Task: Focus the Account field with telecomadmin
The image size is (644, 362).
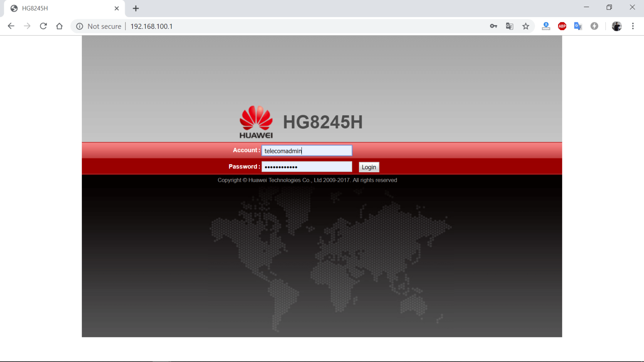Action: pyautogui.click(x=307, y=150)
